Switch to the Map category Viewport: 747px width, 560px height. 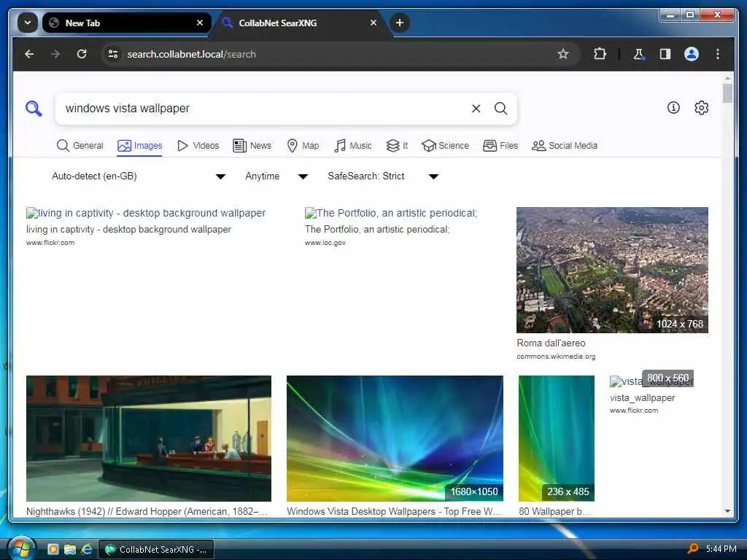pos(303,146)
